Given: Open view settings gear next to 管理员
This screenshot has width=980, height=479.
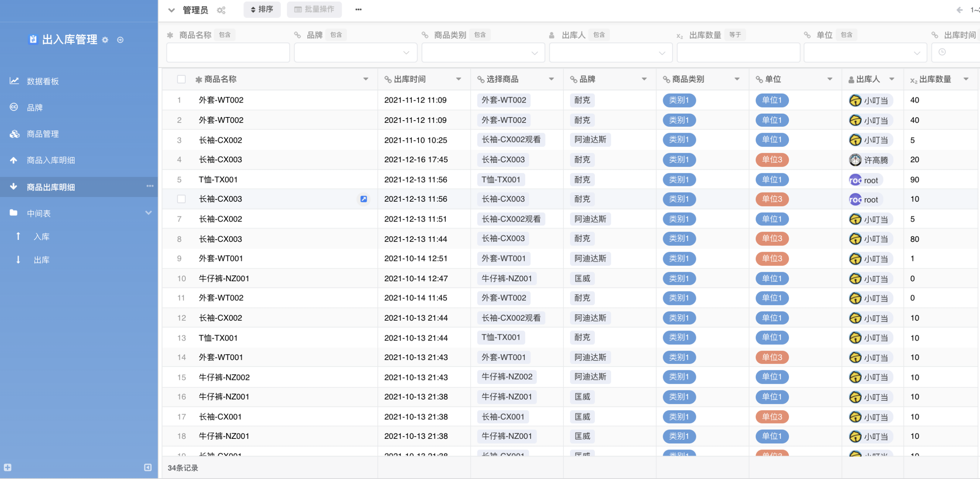Looking at the screenshot, I should point(221,10).
